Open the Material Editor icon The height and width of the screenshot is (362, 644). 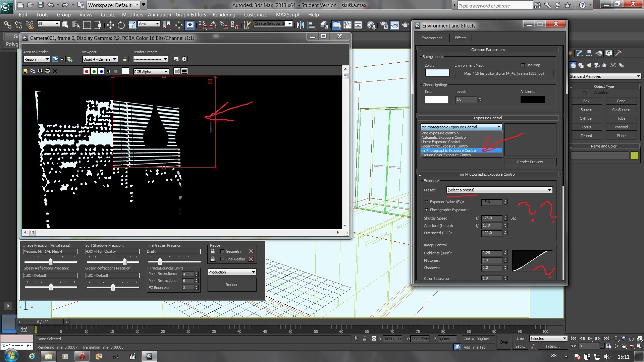[371, 25]
